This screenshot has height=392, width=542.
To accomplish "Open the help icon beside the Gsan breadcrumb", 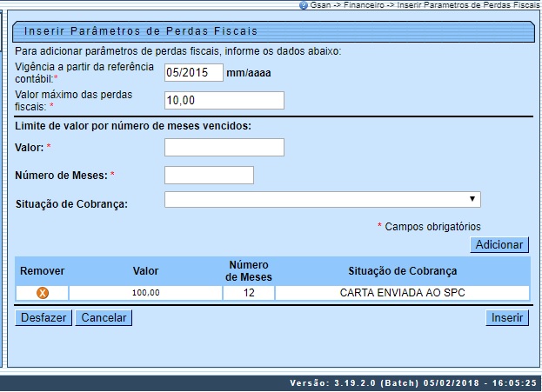I will tap(303, 5).
